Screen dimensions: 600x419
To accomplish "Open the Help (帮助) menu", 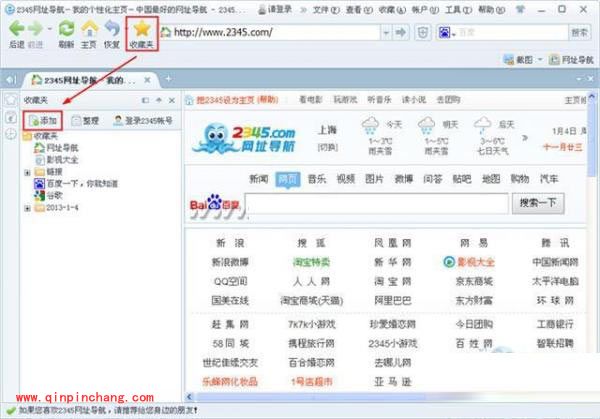I will [491, 10].
